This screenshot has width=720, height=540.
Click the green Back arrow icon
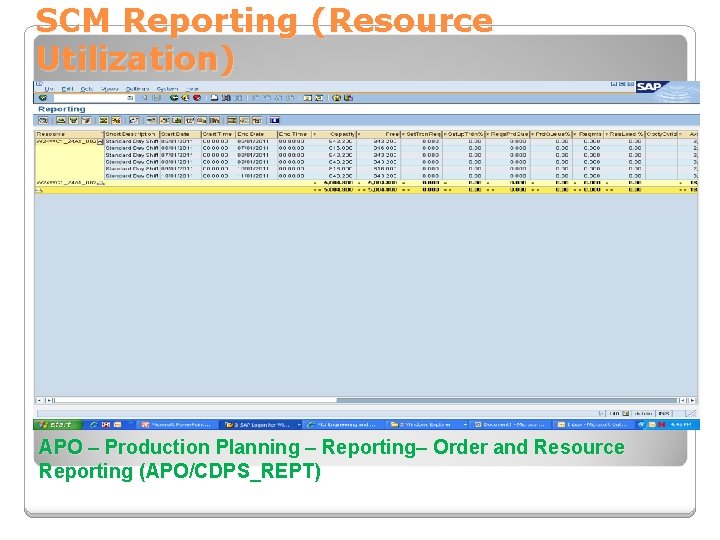174,98
